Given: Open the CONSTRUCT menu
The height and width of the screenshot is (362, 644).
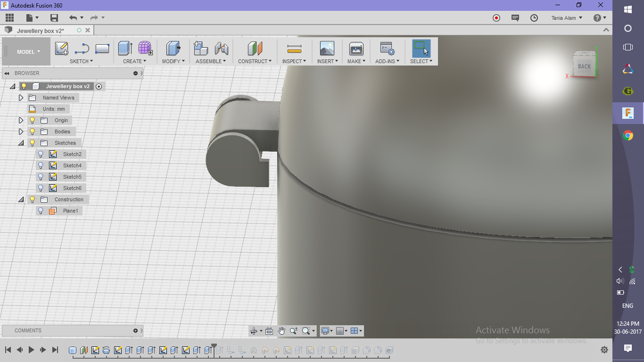Looking at the screenshot, I should tap(255, 61).
